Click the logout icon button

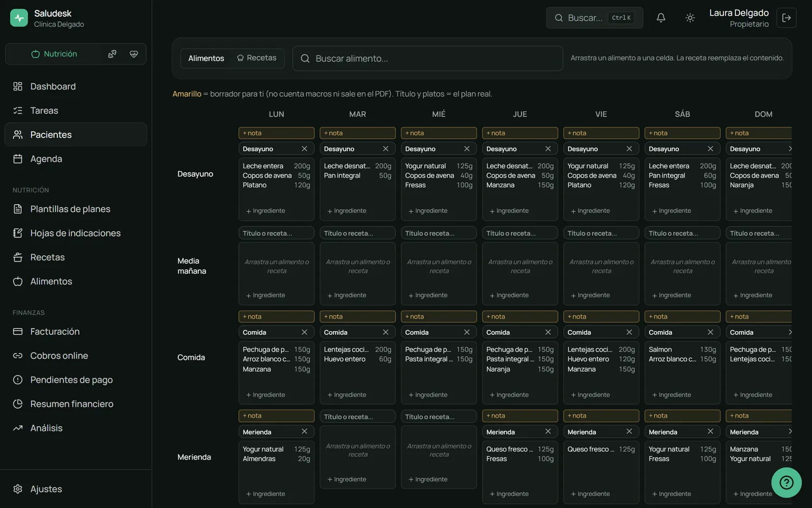click(787, 18)
